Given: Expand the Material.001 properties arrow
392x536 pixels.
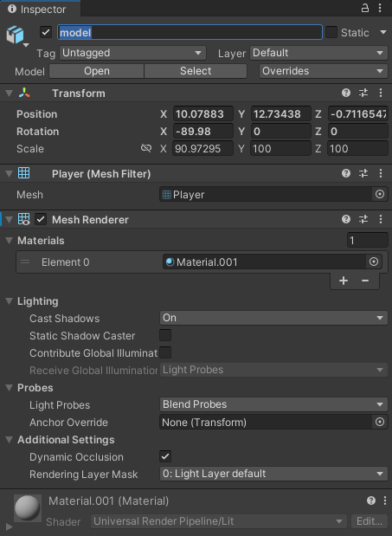Looking at the screenshot, I should [x=10, y=526].
